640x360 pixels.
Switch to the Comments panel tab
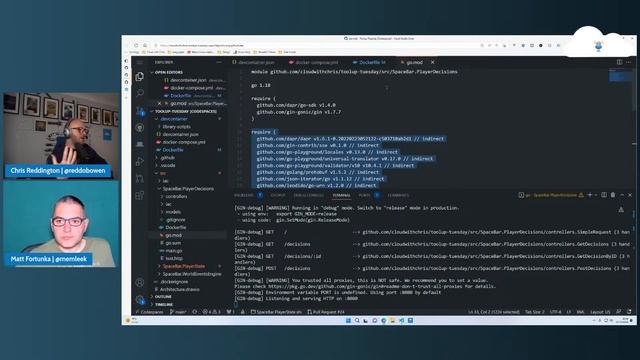tap(398, 195)
